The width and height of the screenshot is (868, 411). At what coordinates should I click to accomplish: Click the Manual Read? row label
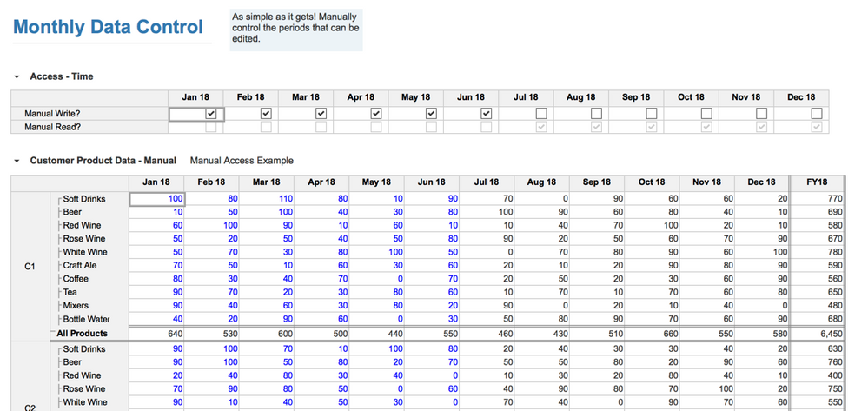pos(53,127)
